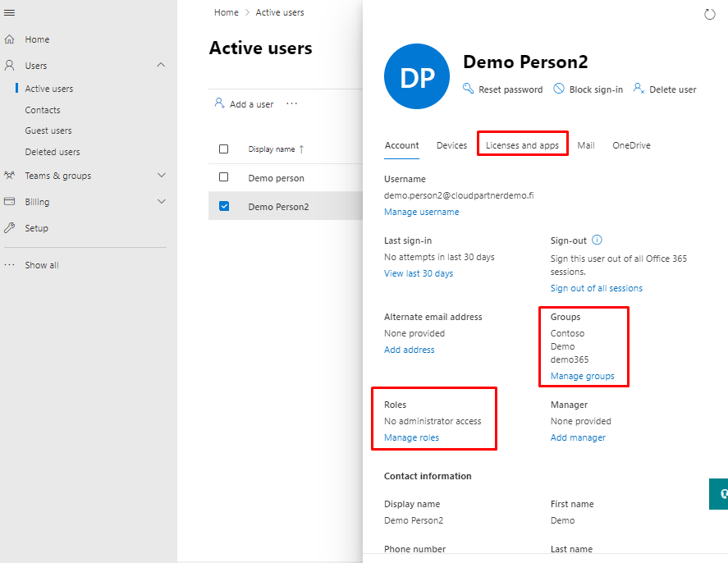The width and height of the screenshot is (728, 563).
Task: Click the refresh icon in user panel
Action: 710,15
